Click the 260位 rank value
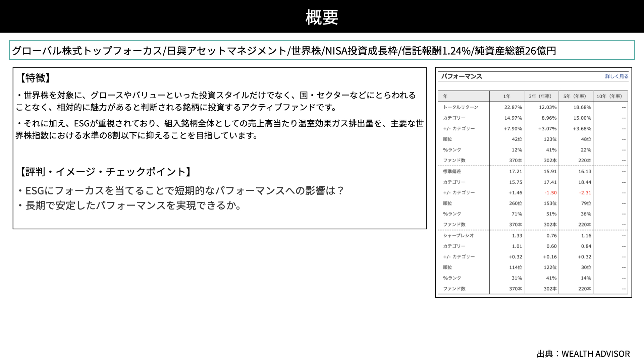This screenshot has height=362, width=644. click(x=516, y=203)
